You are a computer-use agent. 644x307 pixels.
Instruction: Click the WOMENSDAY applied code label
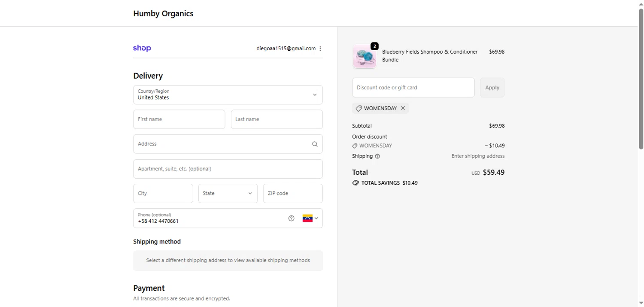pyautogui.click(x=380, y=108)
